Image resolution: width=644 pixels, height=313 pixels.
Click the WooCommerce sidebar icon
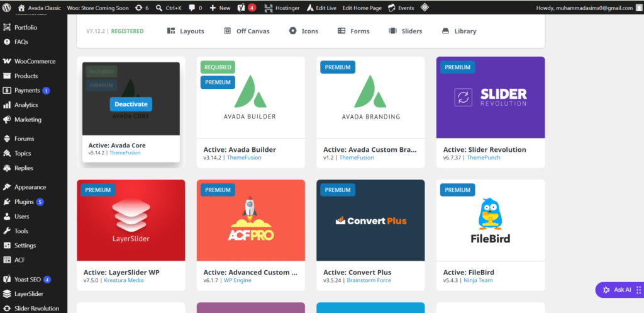coord(6,61)
